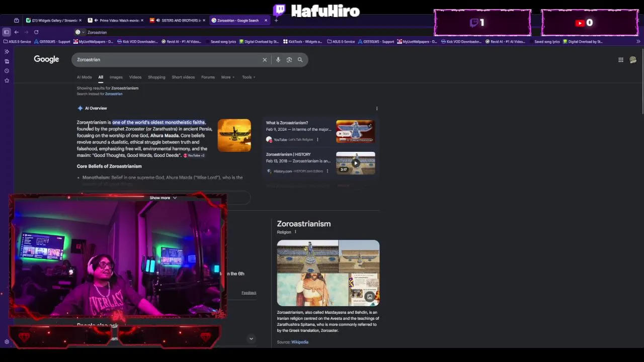Image resolution: width=644 pixels, height=362 pixels.
Task: Open the Google apps grid
Action: [x=621, y=60]
